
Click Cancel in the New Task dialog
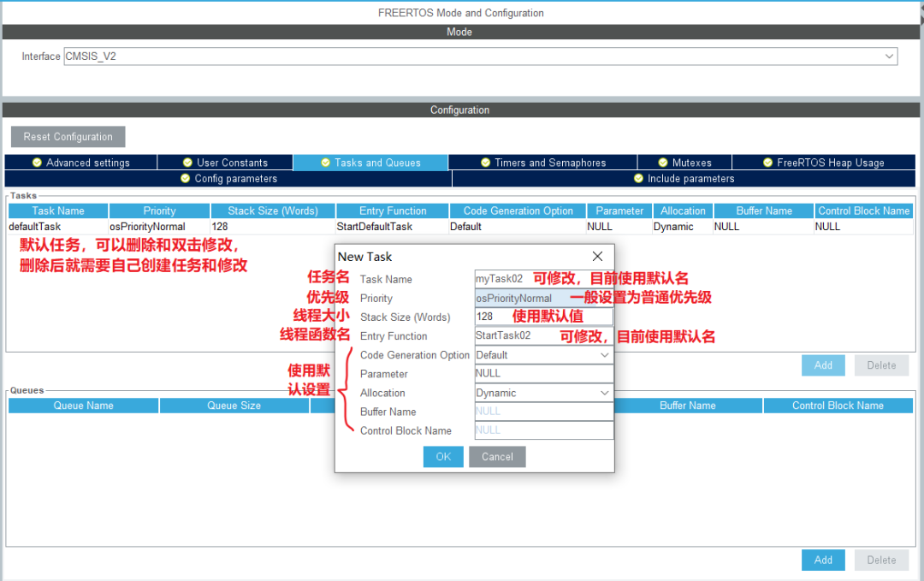pyautogui.click(x=497, y=457)
